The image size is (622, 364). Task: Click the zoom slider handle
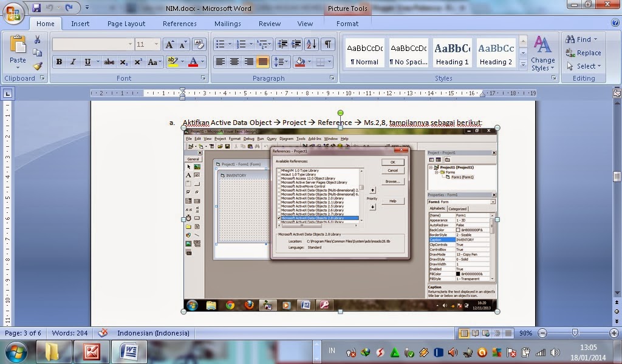[x=575, y=333]
